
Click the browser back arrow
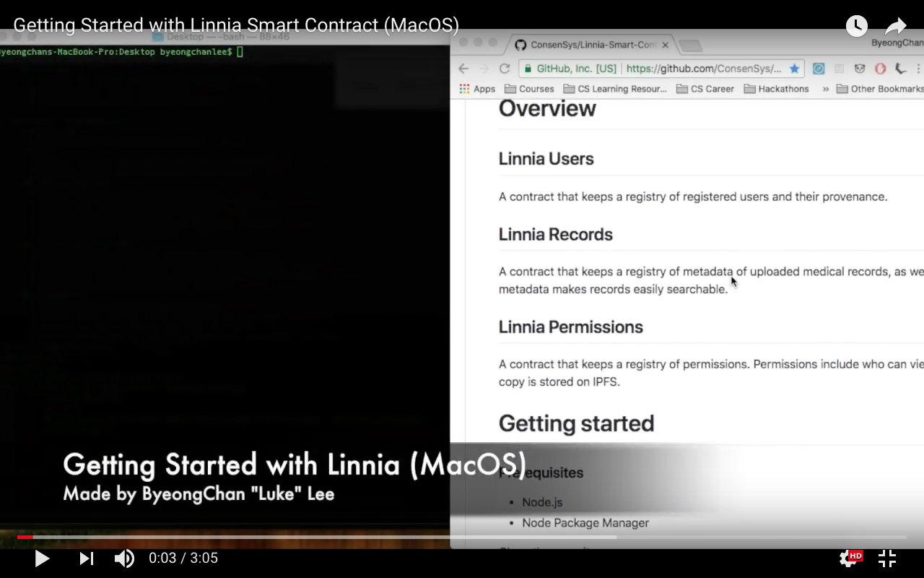[463, 69]
